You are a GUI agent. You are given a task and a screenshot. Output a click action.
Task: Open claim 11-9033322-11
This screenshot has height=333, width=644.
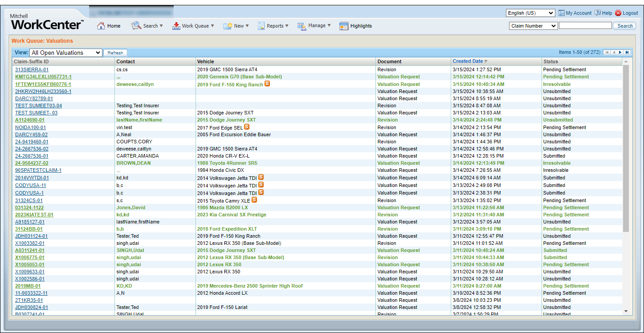pyautogui.click(x=31, y=293)
